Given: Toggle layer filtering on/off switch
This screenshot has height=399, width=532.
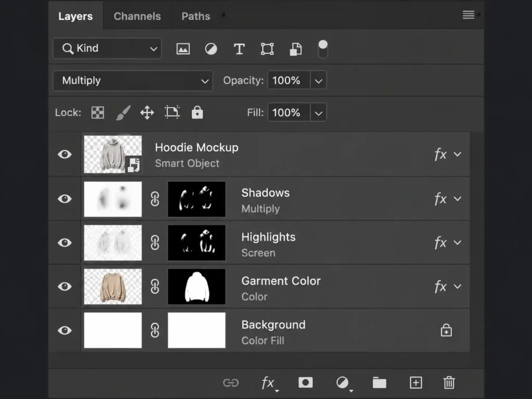Looking at the screenshot, I should coord(323,49).
